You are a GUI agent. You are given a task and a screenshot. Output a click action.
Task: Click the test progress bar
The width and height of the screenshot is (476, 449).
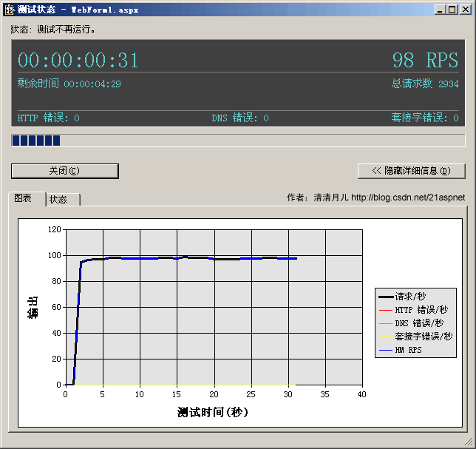[237, 141]
